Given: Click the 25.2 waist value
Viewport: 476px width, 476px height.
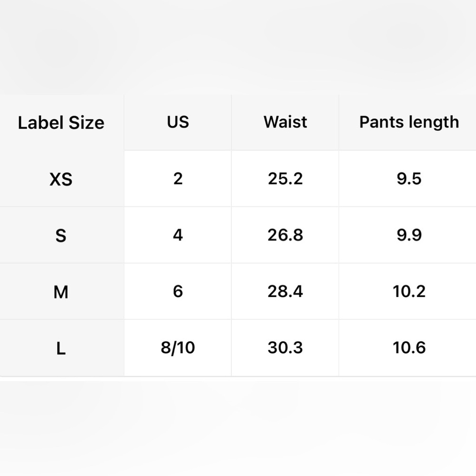Looking at the screenshot, I should (285, 178).
